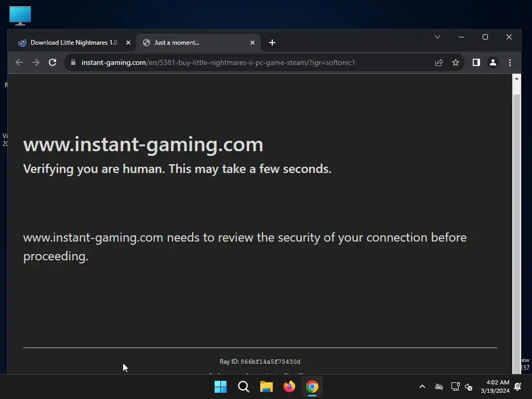532x399 pixels.
Task: Open the Chrome profile menu
Action: click(493, 62)
